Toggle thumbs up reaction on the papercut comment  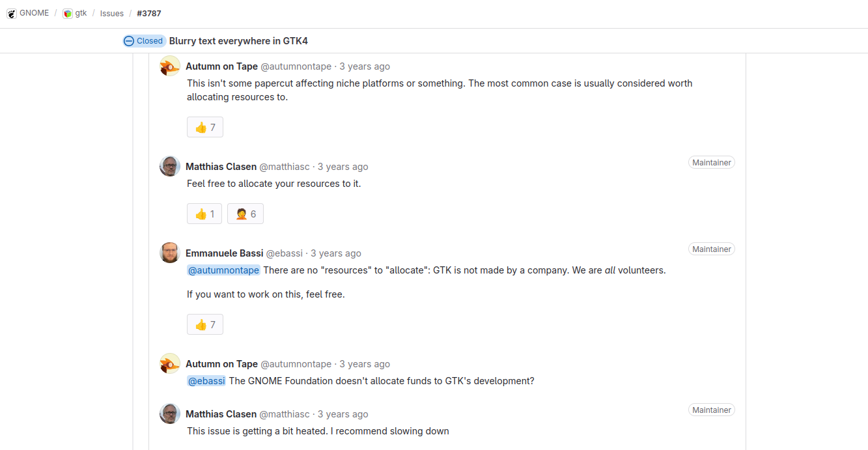pos(205,127)
